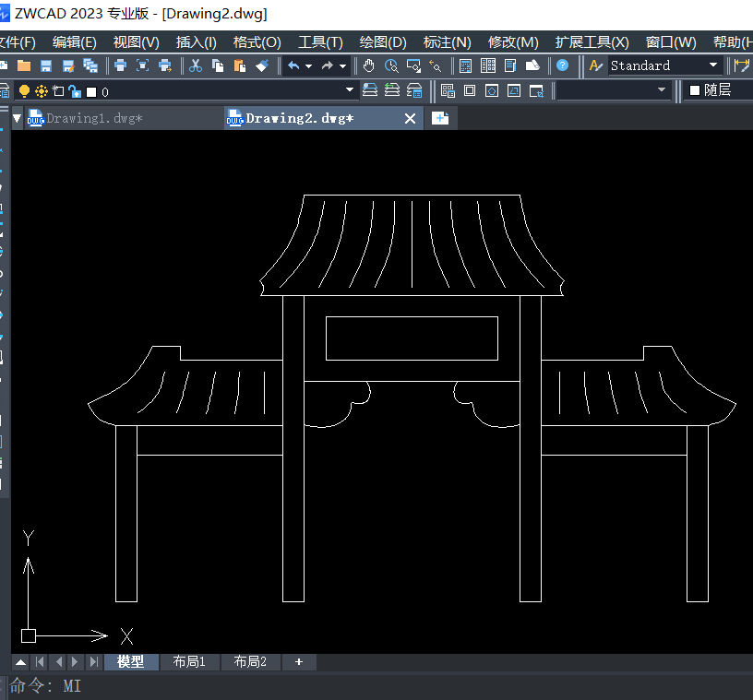Expand the Undo history dropdown arrow
The width and height of the screenshot is (753, 700).
click(x=308, y=66)
